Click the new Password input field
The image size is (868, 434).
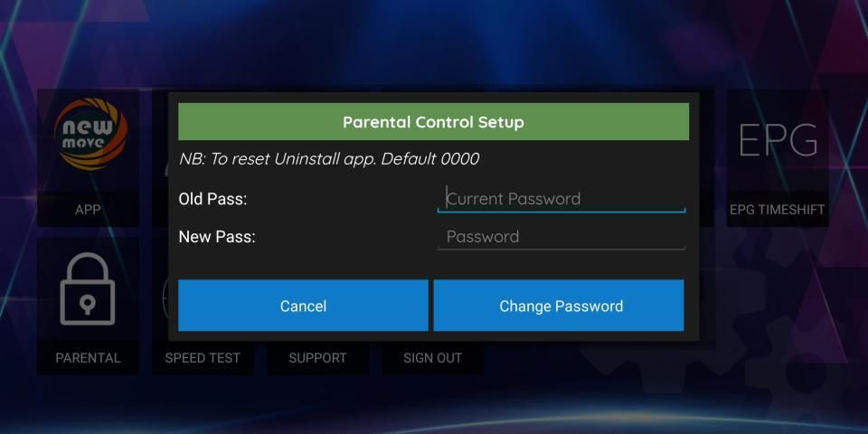click(x=561, y=237)
